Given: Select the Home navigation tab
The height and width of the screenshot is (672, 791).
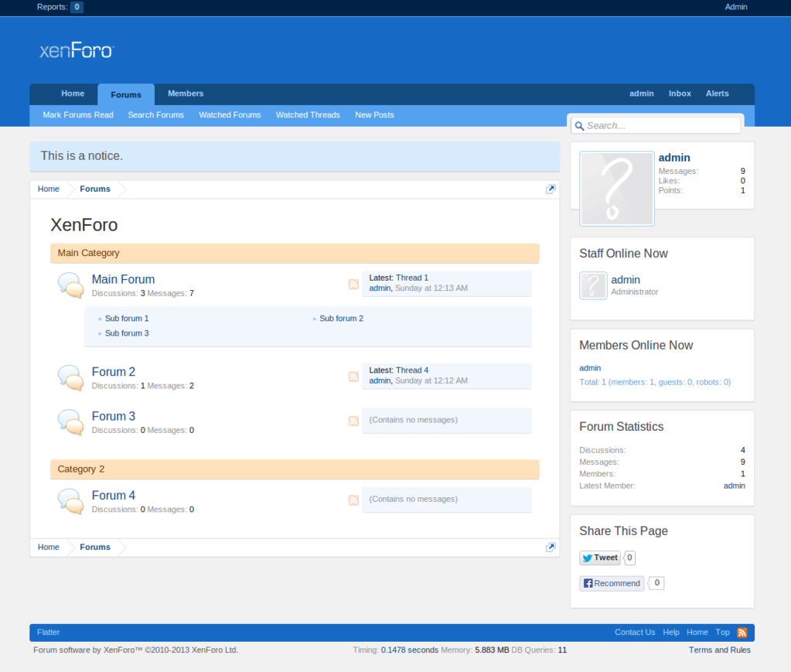Looking at the screenshot, I should click(73, 94).
